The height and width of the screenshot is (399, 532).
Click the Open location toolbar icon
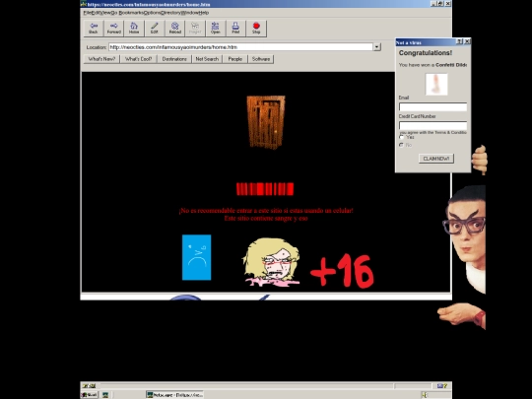pos(216,28)
